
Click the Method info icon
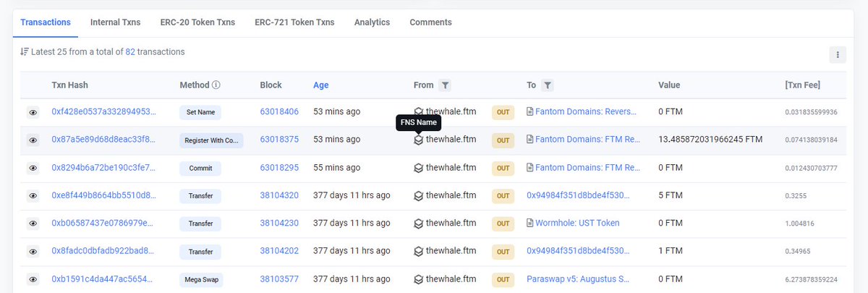coord(216,85)
